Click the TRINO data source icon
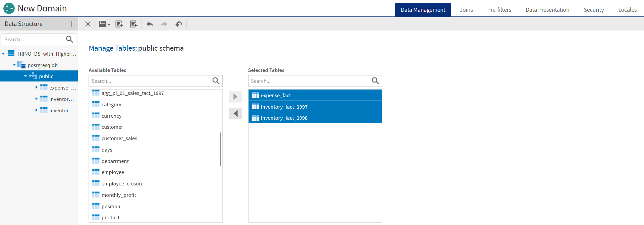 tap(11, 53)
